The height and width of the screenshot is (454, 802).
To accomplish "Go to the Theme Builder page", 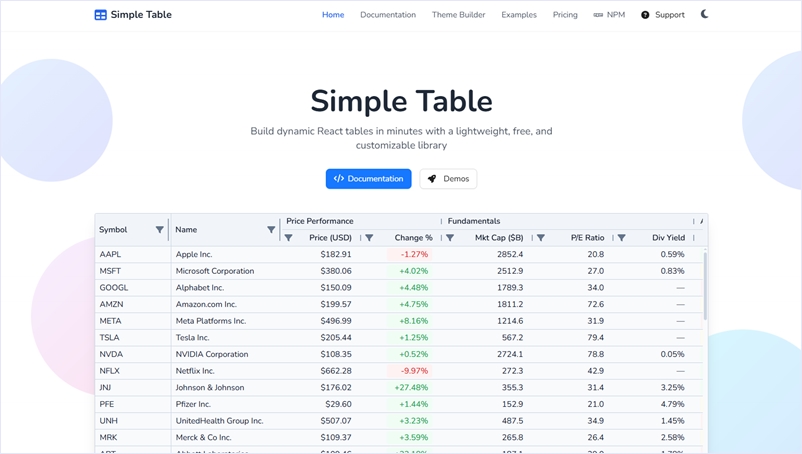I will click(x=458, y=15).
